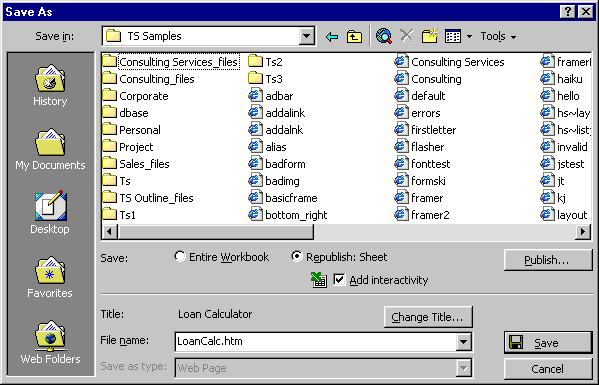Select the TS Outline_files folder
The width and height of the screenshot is (599, 385).
tap(148, 198)
